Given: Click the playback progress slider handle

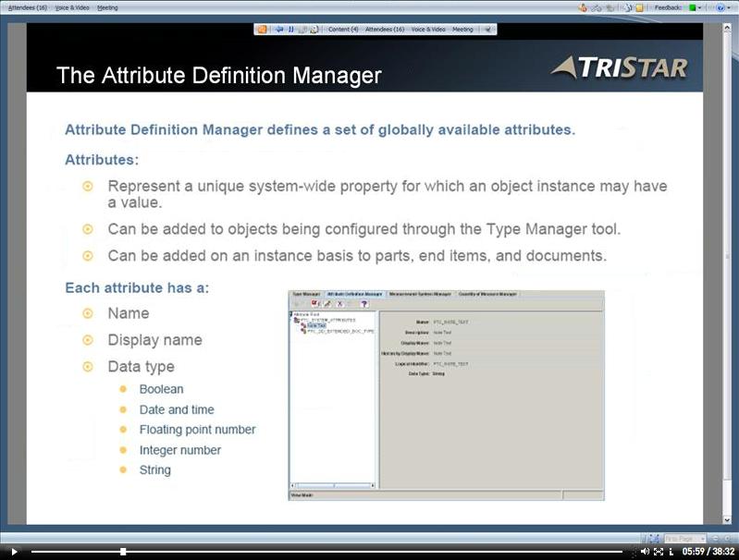Looking at the screenshot, I should pyautogui.click(x=123, y=552).
